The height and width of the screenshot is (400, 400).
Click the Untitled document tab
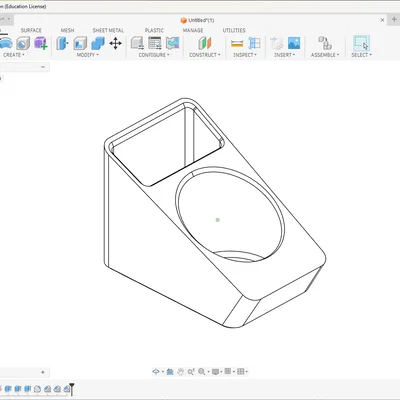click(198, 20)
